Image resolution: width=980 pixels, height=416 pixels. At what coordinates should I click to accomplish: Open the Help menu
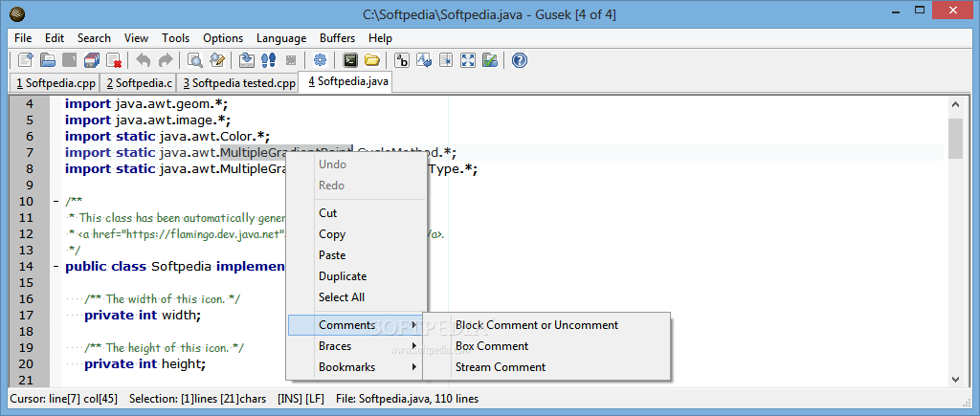coord(380,38)
